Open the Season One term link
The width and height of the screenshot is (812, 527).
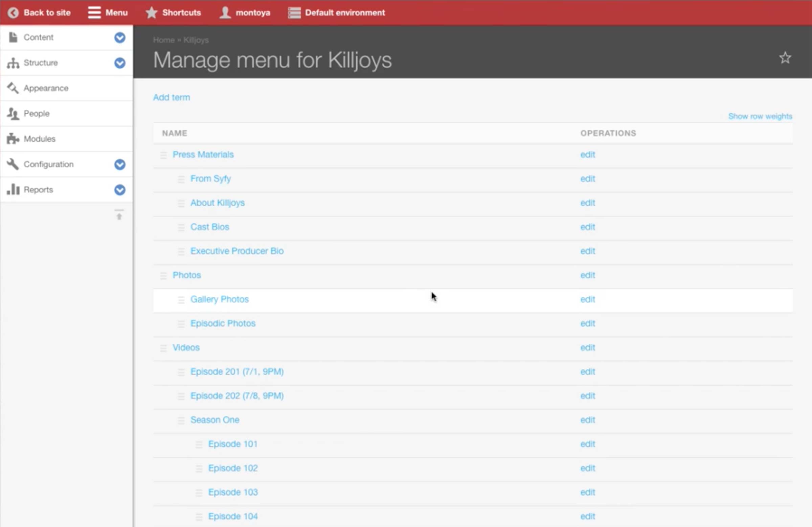pyautogui.click(x=215, y=420)
